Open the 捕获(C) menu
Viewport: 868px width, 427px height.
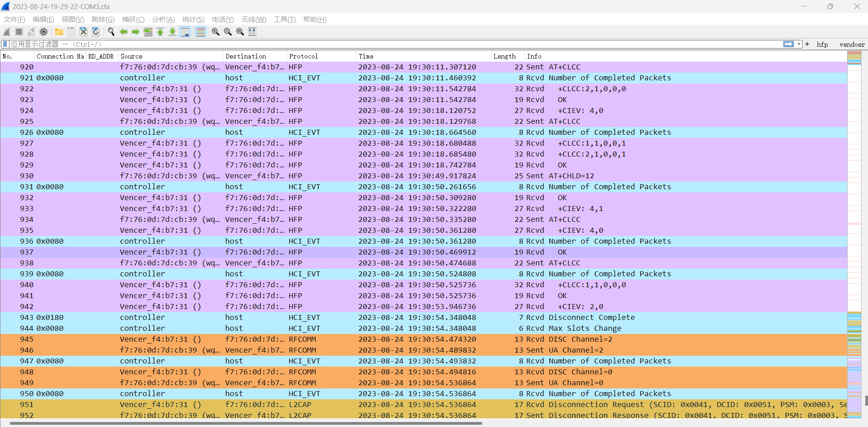pyautogui.click(x=133, y=20)
